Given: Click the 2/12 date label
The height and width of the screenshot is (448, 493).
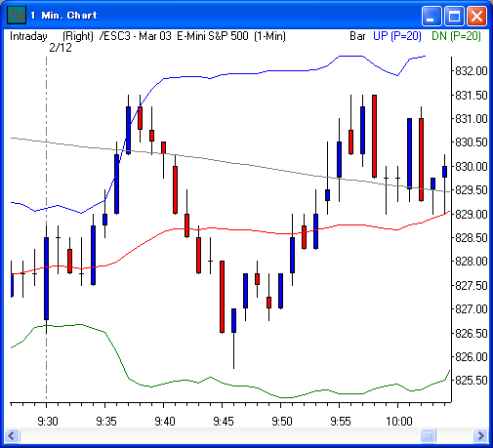Looking at the screenshot, I should point(61,48).
